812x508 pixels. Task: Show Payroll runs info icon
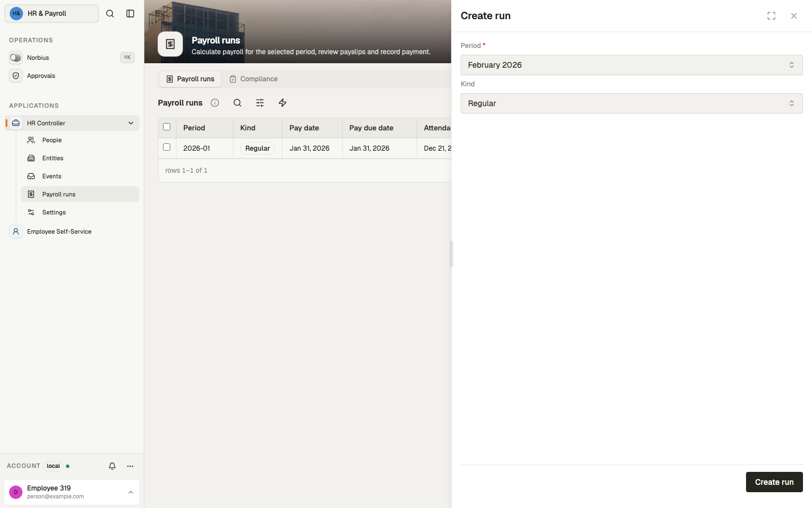pos(215,103)
